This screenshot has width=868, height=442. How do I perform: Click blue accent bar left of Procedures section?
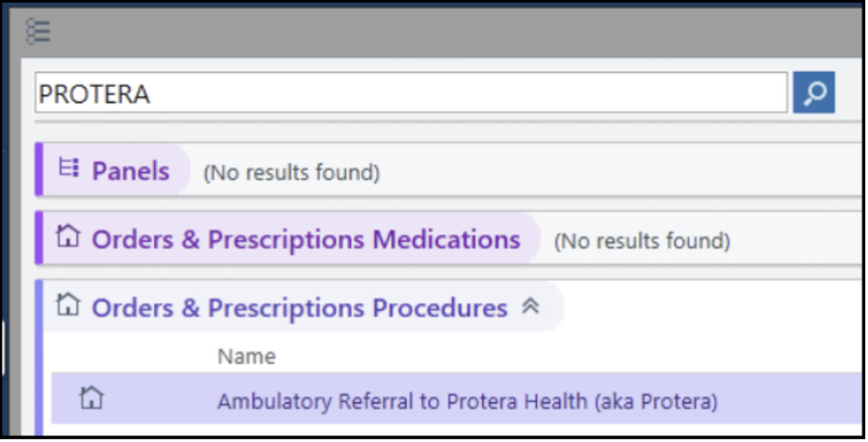click(39, 355)
